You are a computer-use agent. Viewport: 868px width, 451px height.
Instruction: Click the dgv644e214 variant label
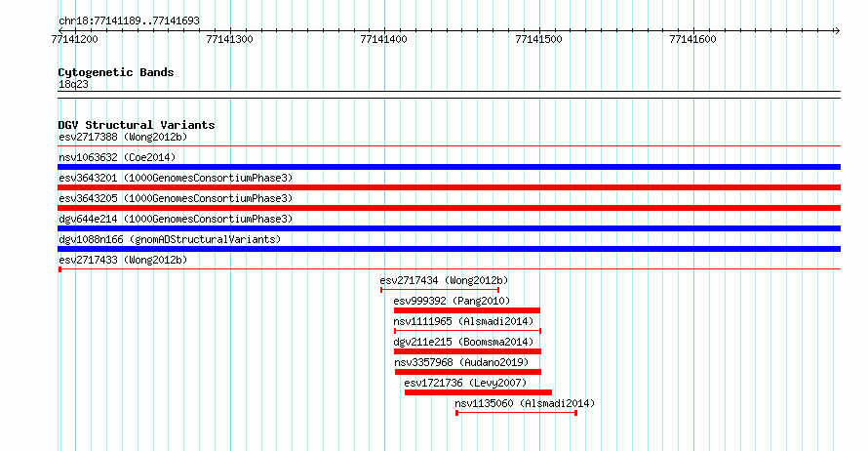click(176, 219)
